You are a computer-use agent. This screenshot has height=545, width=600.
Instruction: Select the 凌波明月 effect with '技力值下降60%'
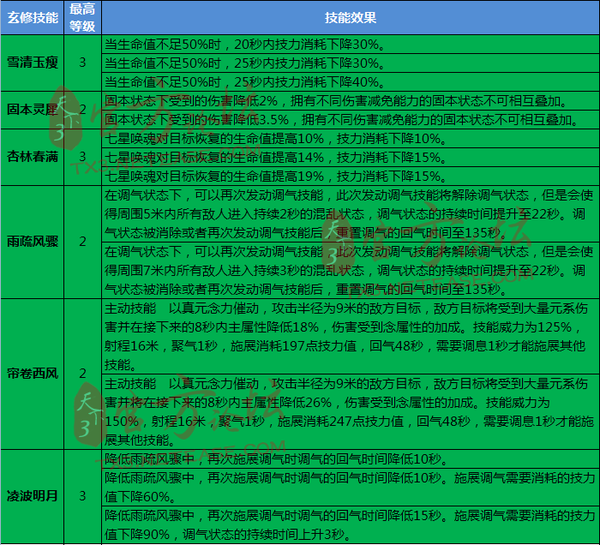[351, 487]
